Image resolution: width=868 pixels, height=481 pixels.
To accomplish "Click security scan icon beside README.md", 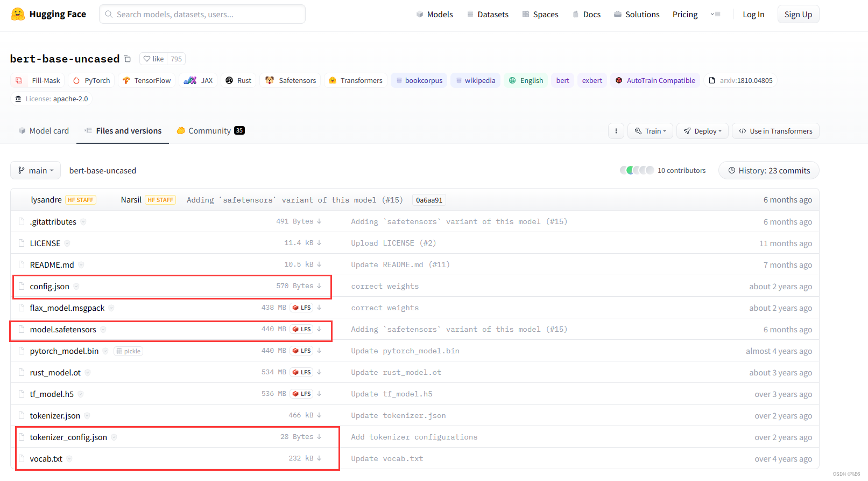I will [x=81, y=265].
